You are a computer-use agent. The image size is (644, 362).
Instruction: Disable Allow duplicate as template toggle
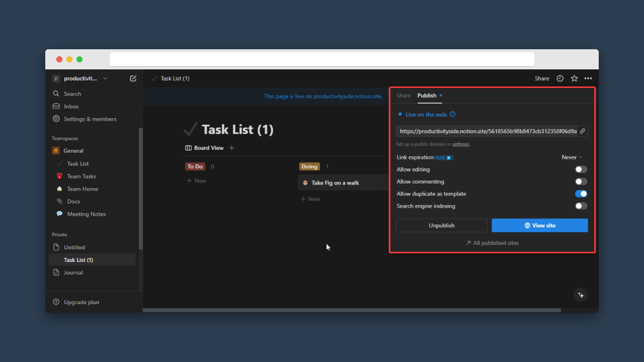pos(581,194)
